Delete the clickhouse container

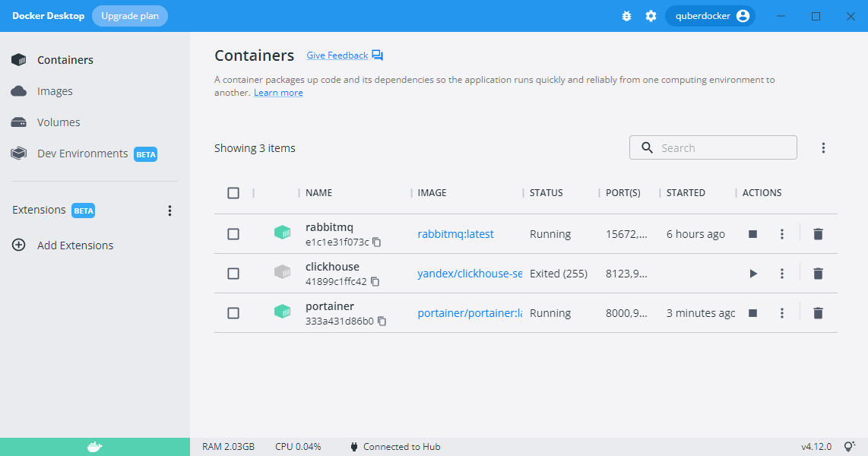[818, 274]
